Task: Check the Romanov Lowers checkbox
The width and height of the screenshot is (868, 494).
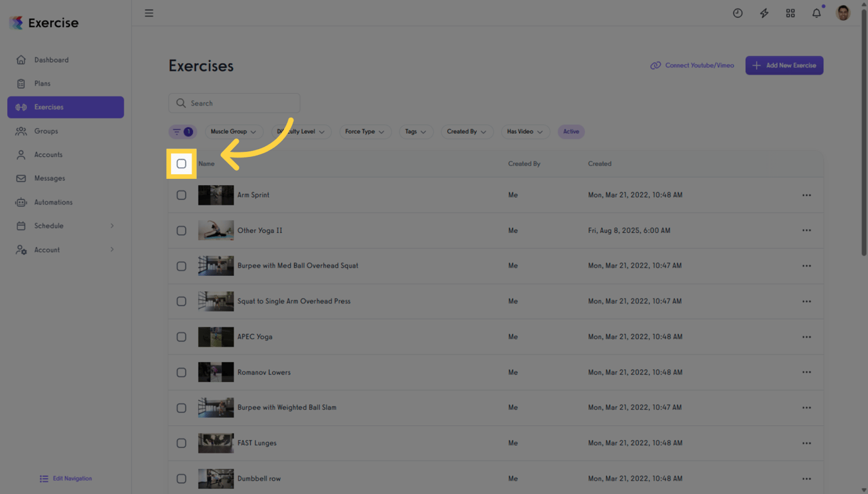Action: [181, 372]
